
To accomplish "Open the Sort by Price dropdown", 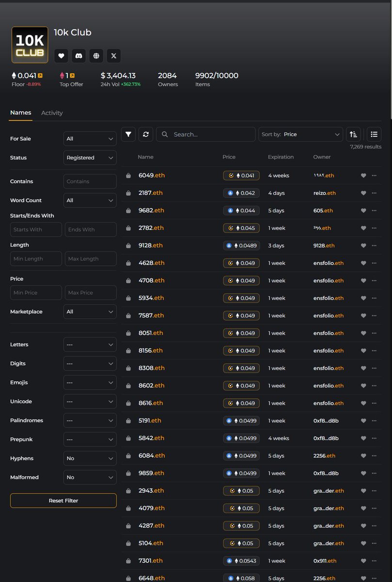I will tap(301, 134).
